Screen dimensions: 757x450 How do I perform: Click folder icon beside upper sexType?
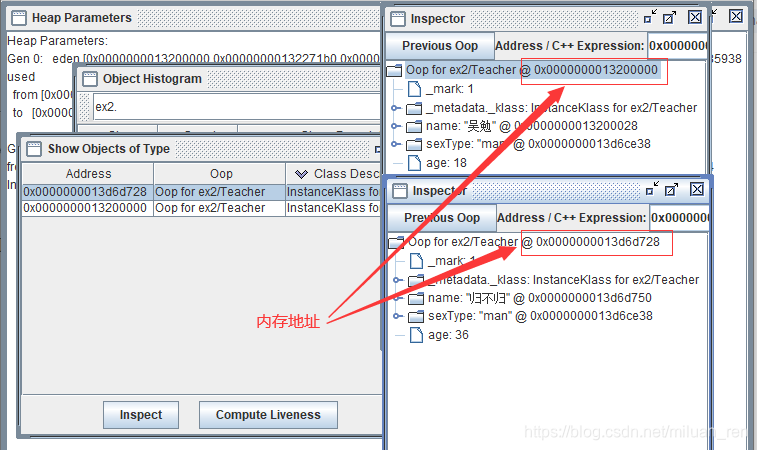[x=414, y=144]
